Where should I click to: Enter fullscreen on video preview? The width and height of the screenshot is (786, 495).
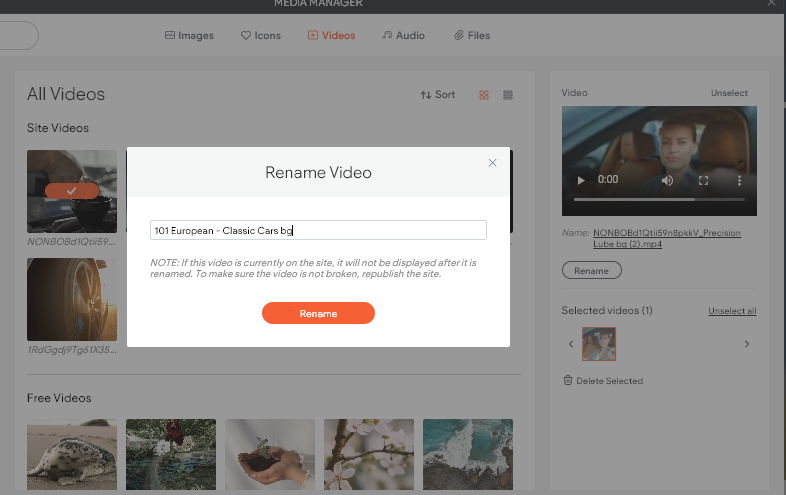pyautogui.click(x=703, y=180)
